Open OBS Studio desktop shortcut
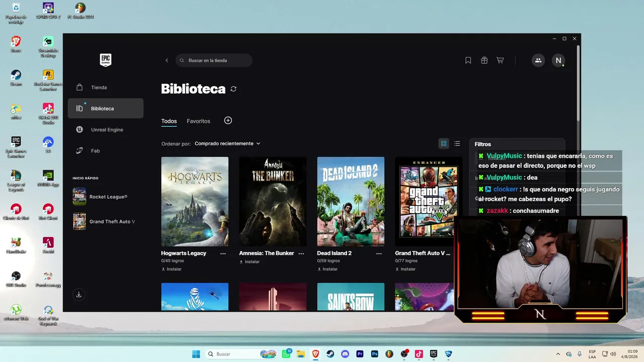The height and width of the screenshot is (362, 644). 16,280
